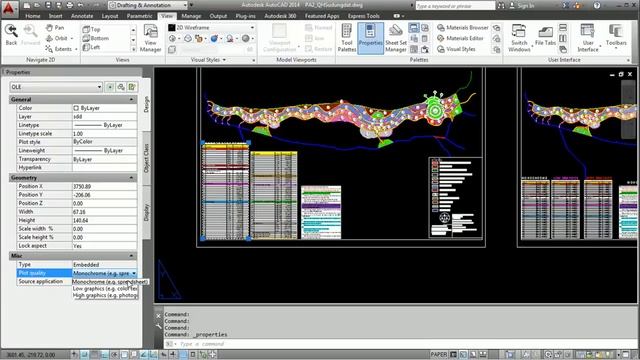
Task: Collapse the Misc properties section
Action: coord(131,256)
